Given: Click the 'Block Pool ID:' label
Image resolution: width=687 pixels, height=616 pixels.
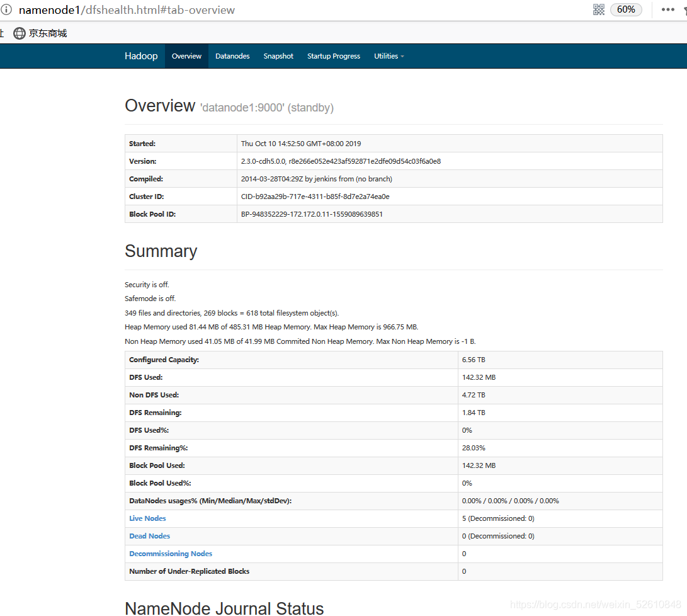Looking at the screenshot, I should tap(152, 214).
